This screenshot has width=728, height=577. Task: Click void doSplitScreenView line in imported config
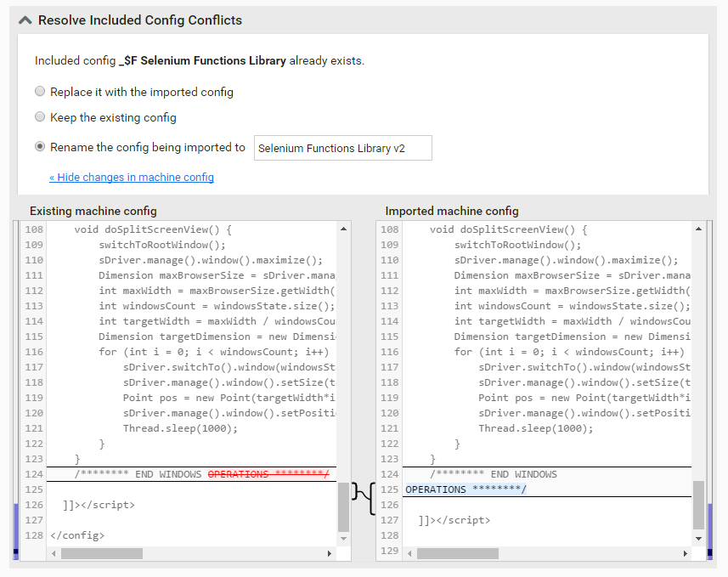[508, 229]
